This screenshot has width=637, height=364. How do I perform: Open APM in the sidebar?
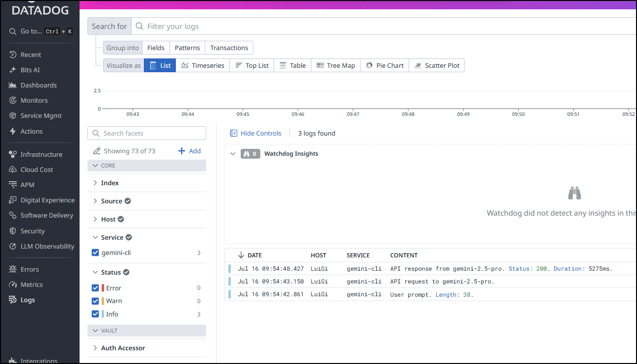[27, 185]
